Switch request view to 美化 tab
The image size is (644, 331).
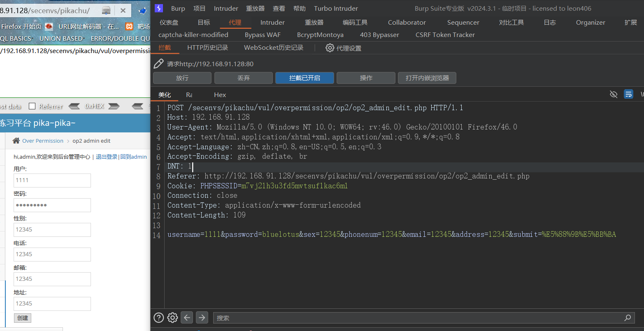click(x=165, y=95)
